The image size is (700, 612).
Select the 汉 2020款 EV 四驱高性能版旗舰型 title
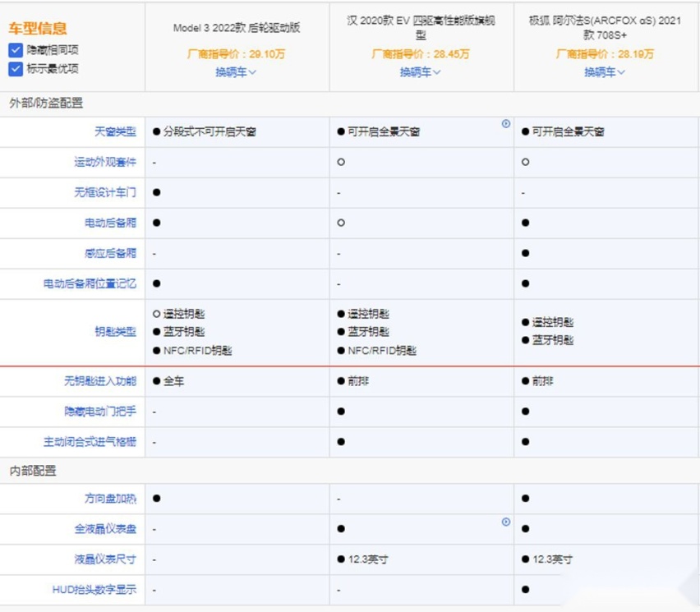421,27
